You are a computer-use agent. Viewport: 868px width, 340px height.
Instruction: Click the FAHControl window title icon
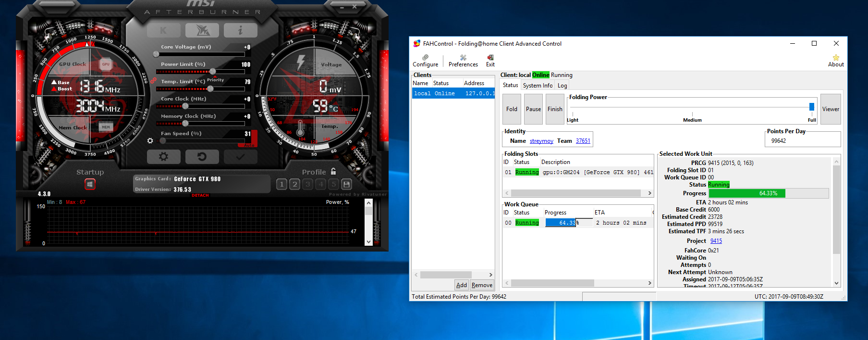[417, 43]
